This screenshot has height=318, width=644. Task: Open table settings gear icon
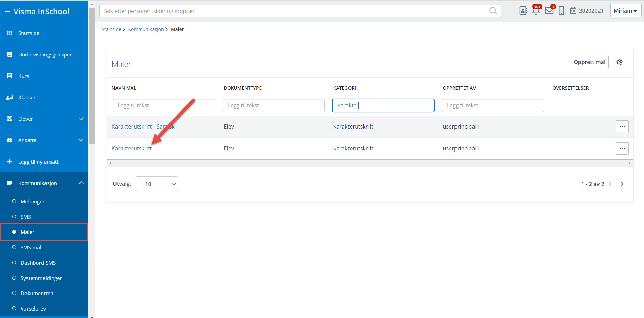(x=620, y=62)
